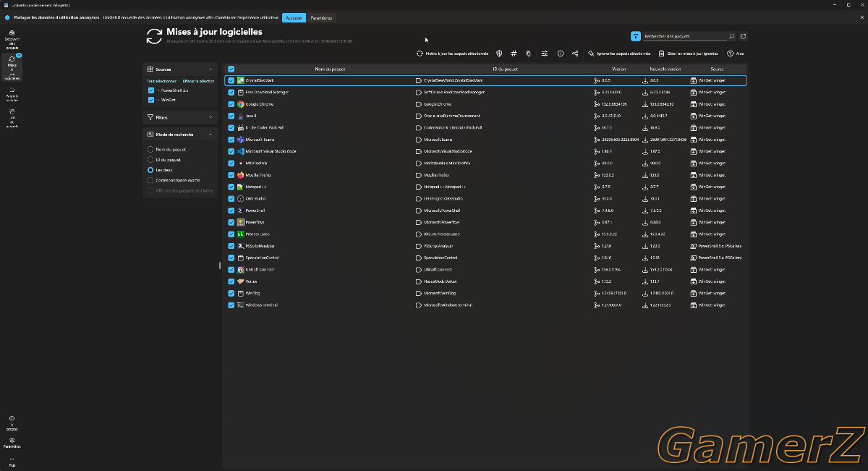This screenshot has width=868, height=471.
Task: Expand the Filtres panel
Action: click(210, 117)
